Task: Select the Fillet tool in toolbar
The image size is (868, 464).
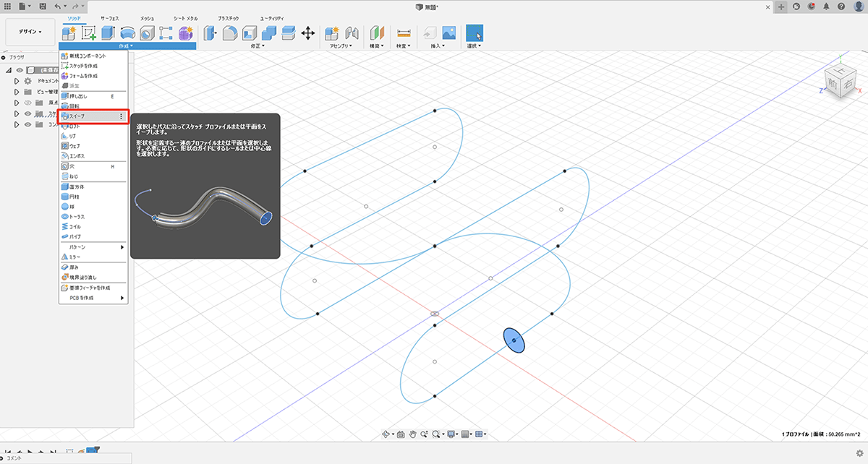Action: coord(230,33)
